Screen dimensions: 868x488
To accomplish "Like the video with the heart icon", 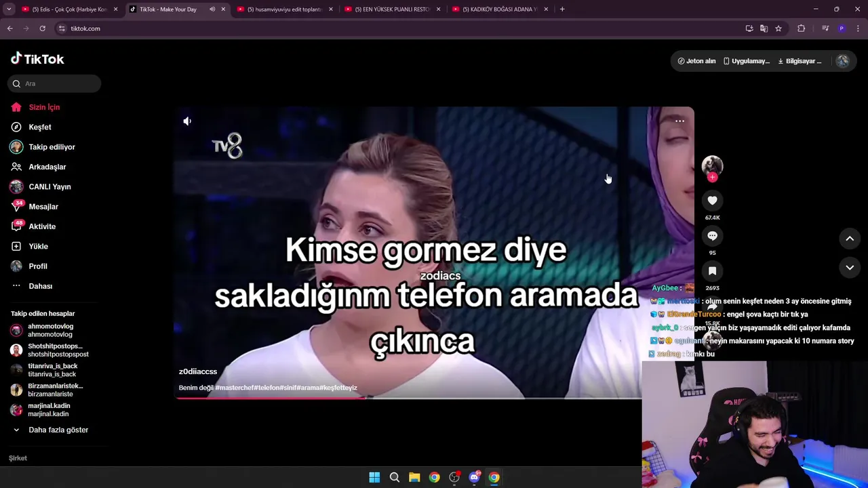I will tap(712, 201).
